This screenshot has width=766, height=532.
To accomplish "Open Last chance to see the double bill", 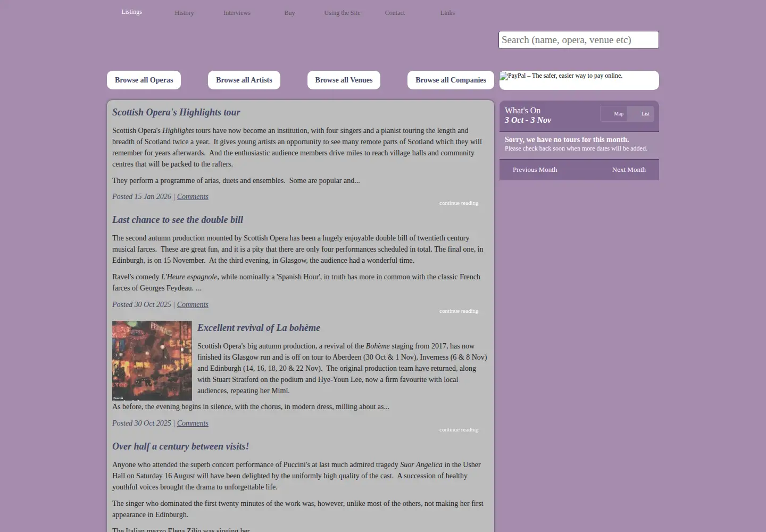I will [178, 220].
